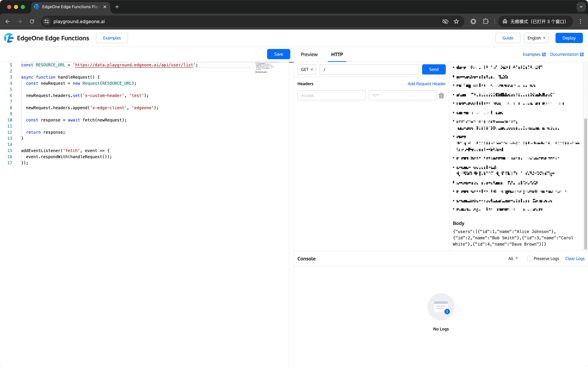Click the RESOURCE_URL string on line 1
The image size is (588, 367).
134,65
